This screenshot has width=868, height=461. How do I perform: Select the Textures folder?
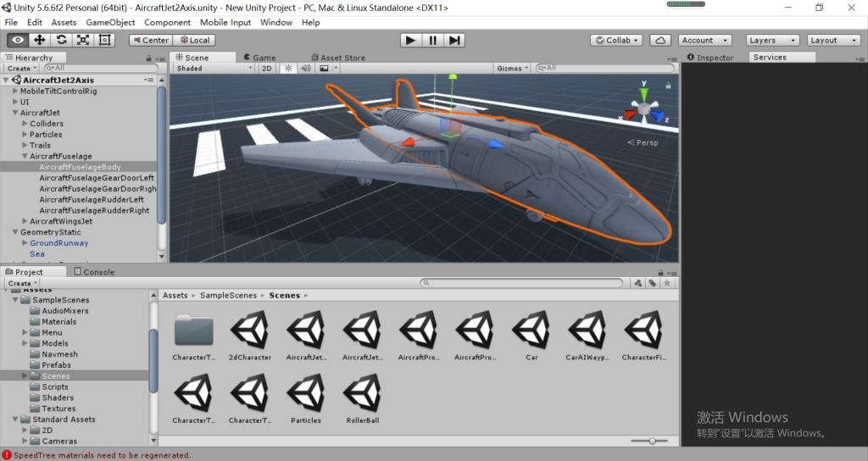58,408
